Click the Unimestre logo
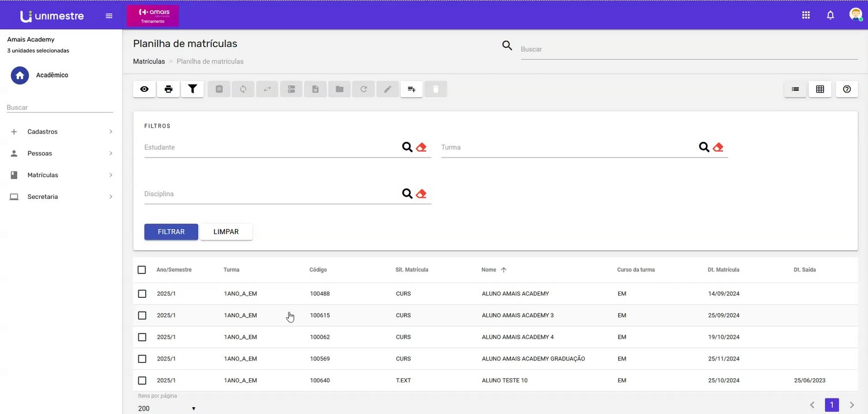 click(52, 16)
